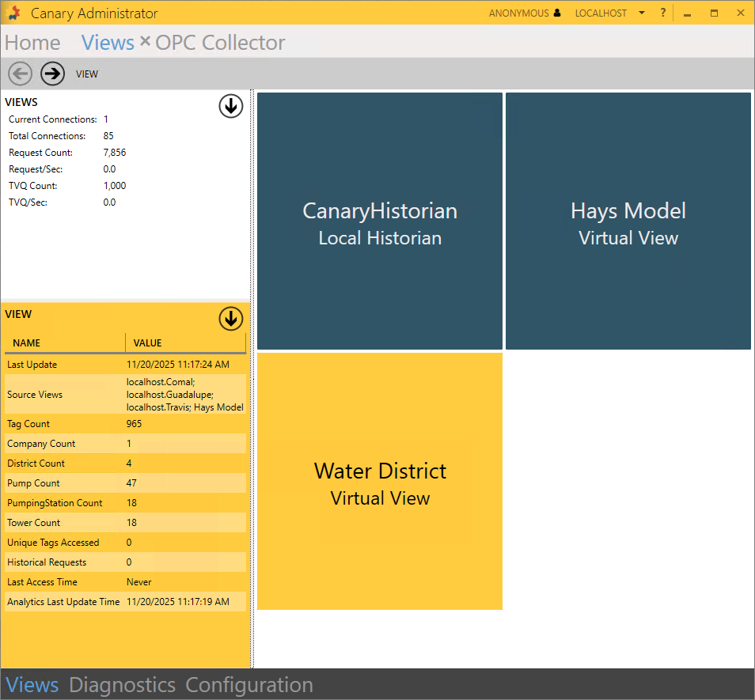
Task: Click the help question mark icon
Action: click(x=663, y=13)
